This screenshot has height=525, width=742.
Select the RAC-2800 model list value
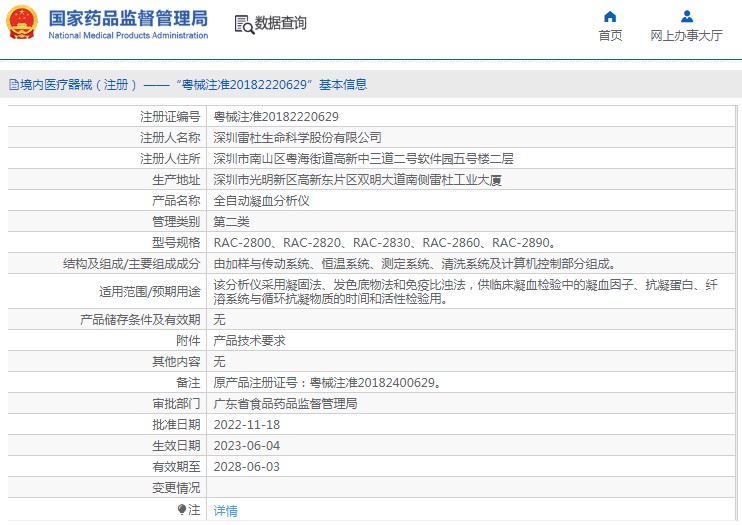coord(384,243)
